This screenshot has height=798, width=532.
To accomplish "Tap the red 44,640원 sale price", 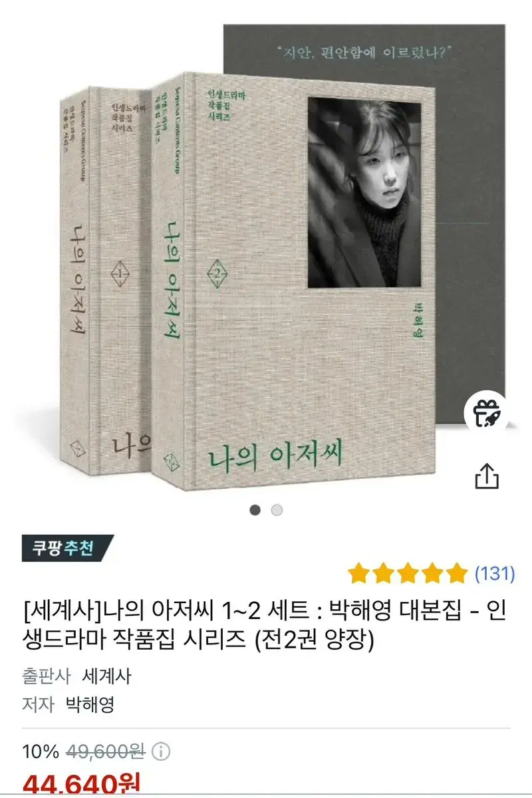I will (81, 785).
